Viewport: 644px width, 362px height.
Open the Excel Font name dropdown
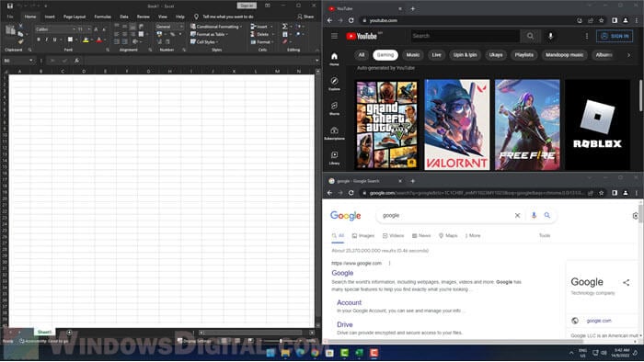tap(74, 29)
